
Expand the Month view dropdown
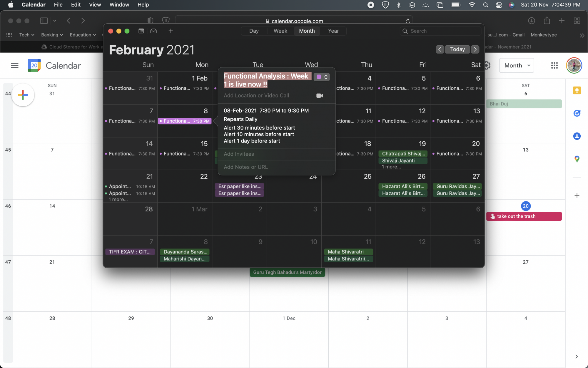pos(517,65)
